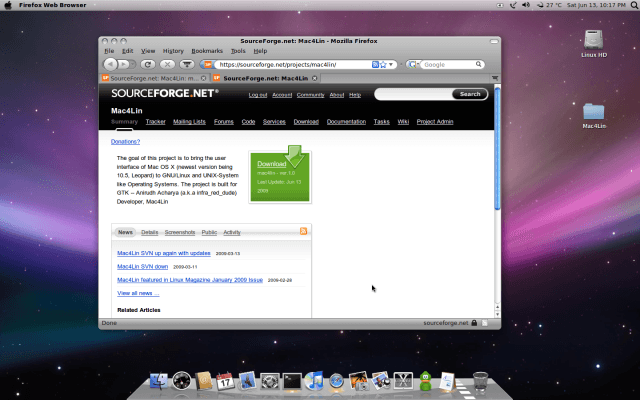
Task: Reload the page with the refresh icon
Action: (148, 64)
